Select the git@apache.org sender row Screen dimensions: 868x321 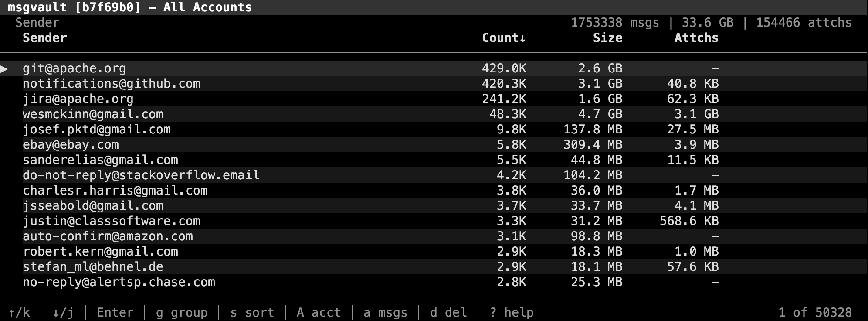pos(74,68)
